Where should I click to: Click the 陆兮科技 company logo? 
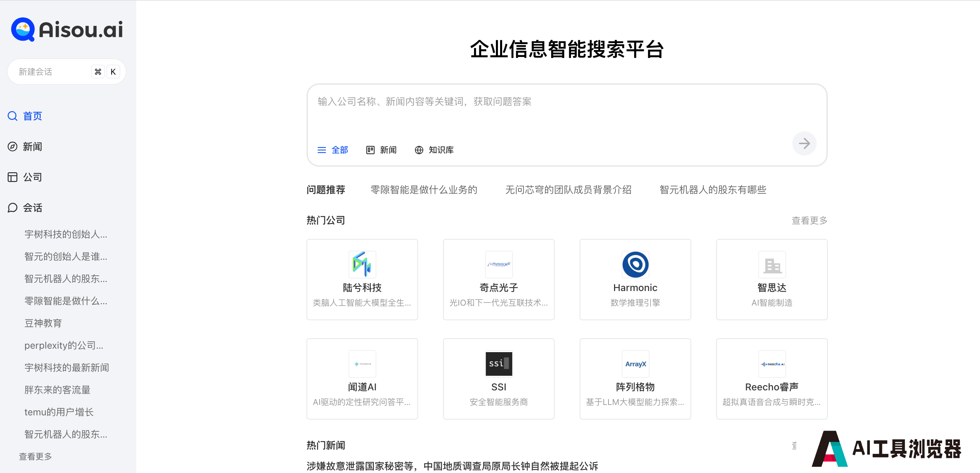pos(362,264)
